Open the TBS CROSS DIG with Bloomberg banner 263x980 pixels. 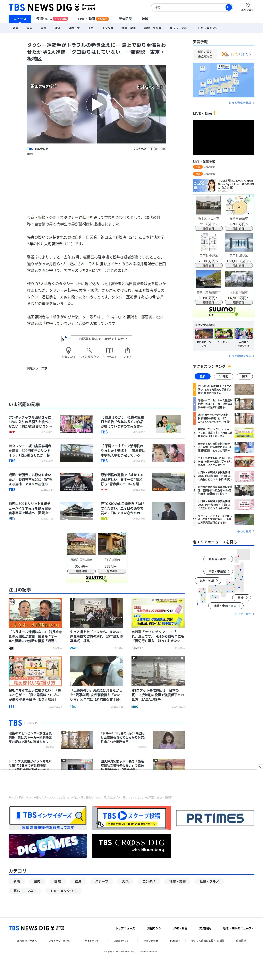point(131,846)
